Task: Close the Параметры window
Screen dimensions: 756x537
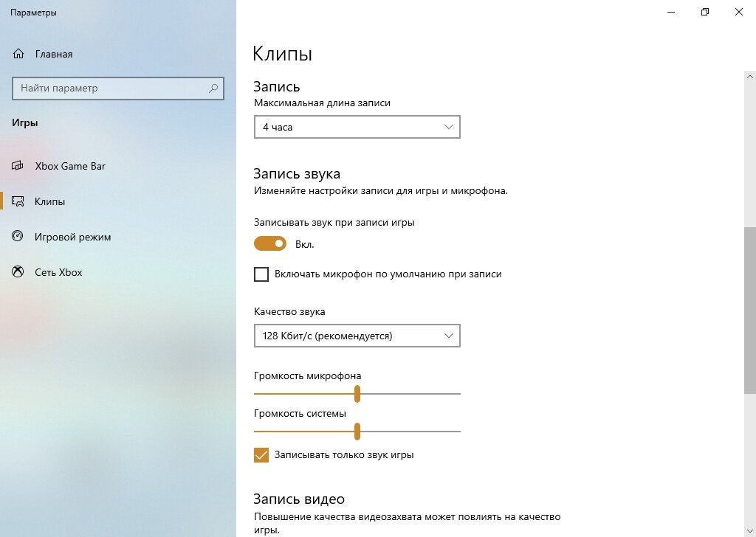Action: tap(738, 12)
